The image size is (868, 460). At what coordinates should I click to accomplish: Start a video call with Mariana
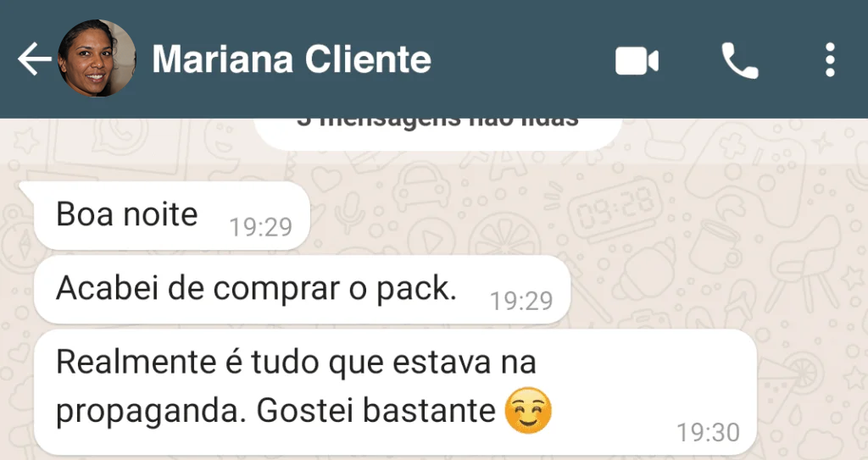(x=637, y=60)
